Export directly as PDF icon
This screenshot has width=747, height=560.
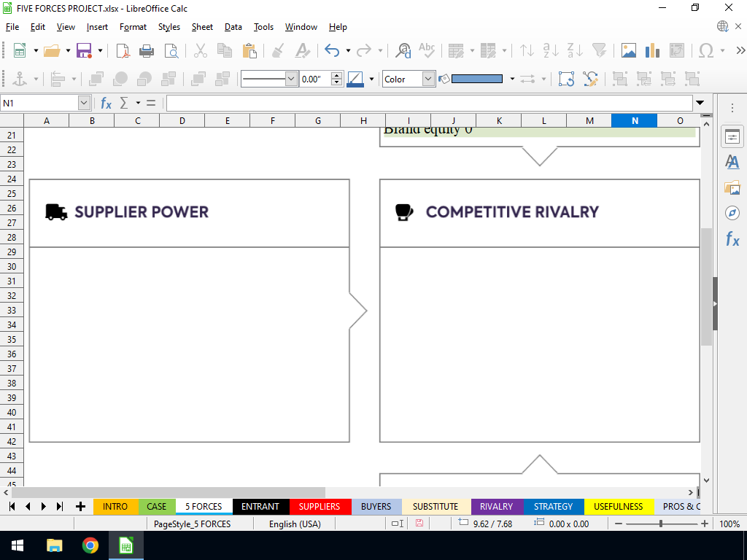(123, 50)
